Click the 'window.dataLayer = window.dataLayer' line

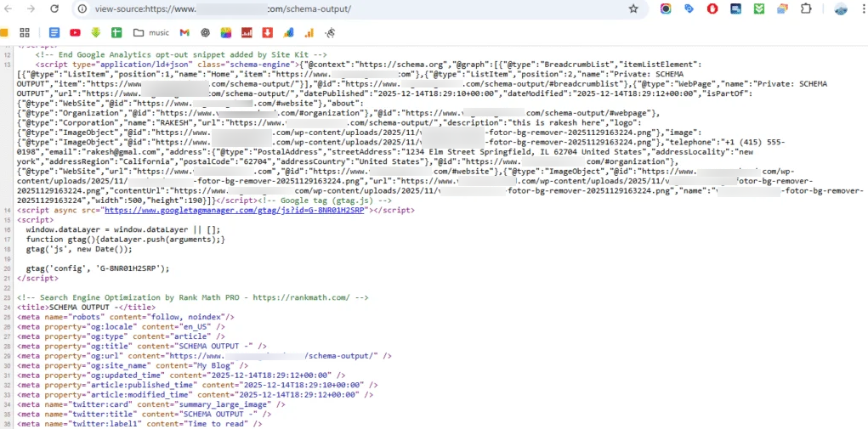123,229
